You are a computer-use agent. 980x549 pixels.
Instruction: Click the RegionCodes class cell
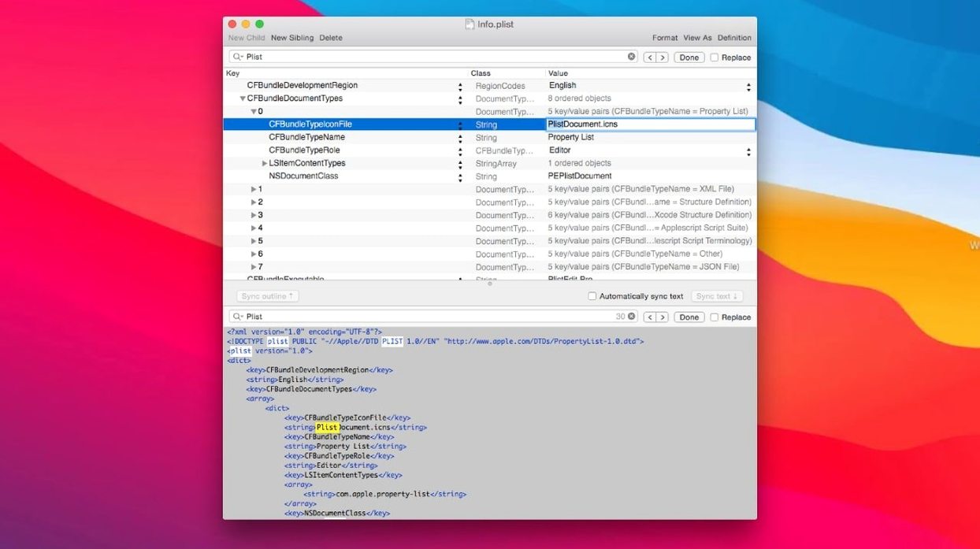tap(500, 86)
